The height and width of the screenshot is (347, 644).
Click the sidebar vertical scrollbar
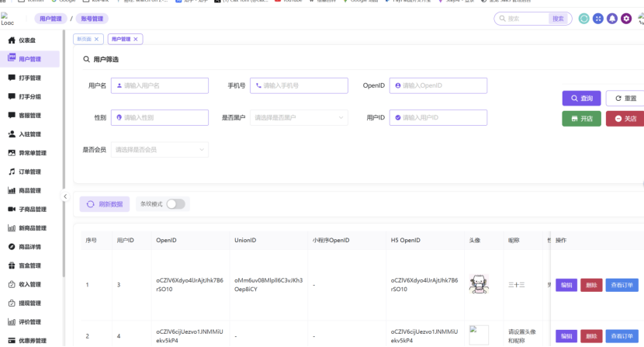tap(64, 153)
